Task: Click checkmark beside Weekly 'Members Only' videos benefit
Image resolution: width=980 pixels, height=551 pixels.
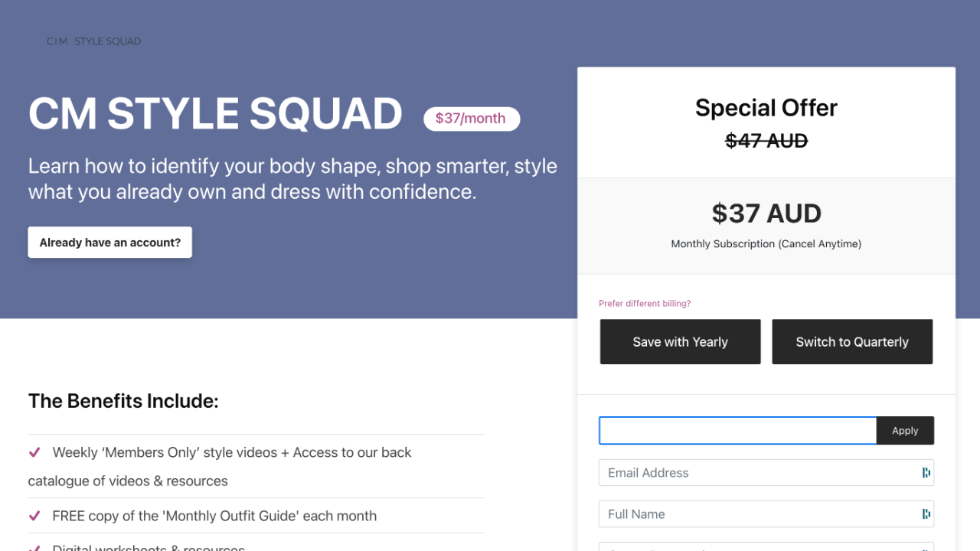Action: pyautogui.click(x=34, y=452)
